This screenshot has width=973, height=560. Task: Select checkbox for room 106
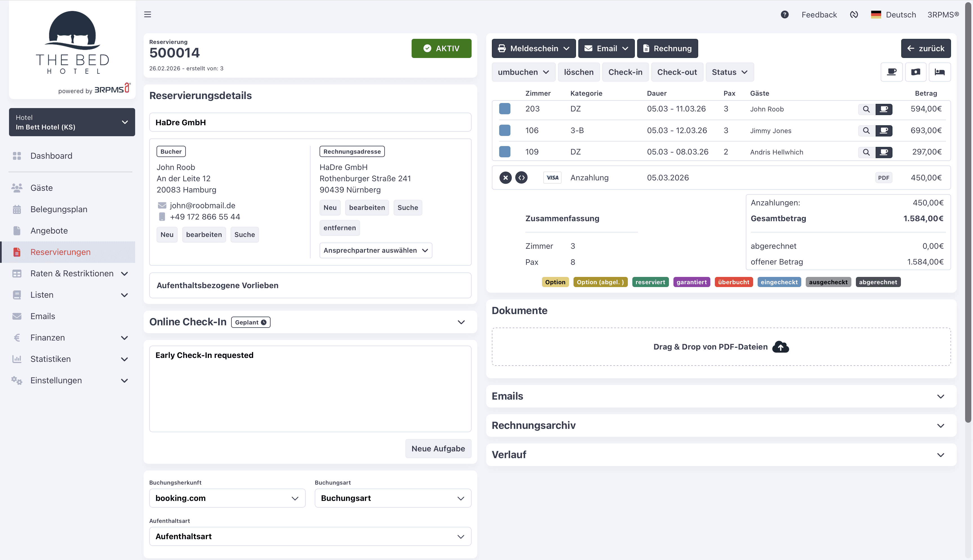[x=505, y=130]
